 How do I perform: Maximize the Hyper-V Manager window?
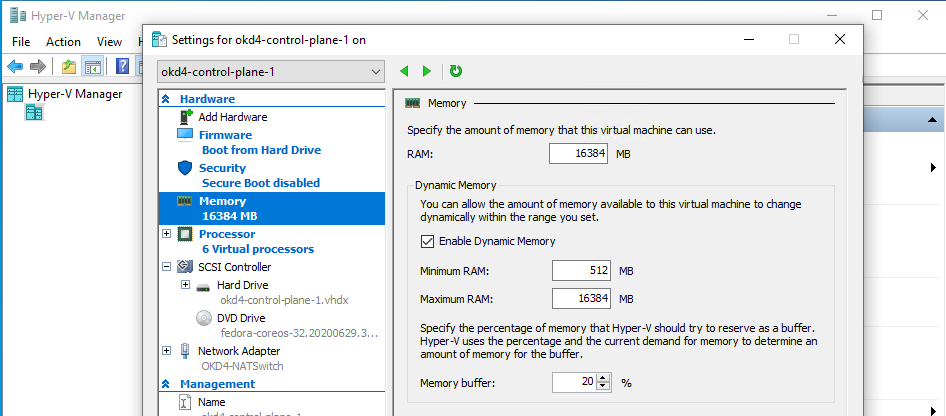click(x=877, y=16)
